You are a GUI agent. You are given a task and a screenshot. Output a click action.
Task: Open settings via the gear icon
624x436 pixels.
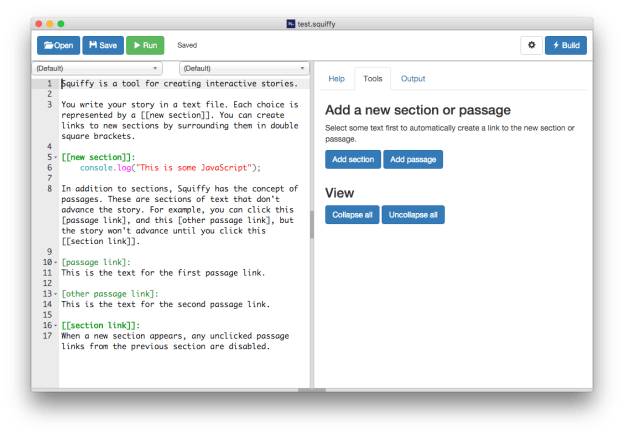(531, 45)
